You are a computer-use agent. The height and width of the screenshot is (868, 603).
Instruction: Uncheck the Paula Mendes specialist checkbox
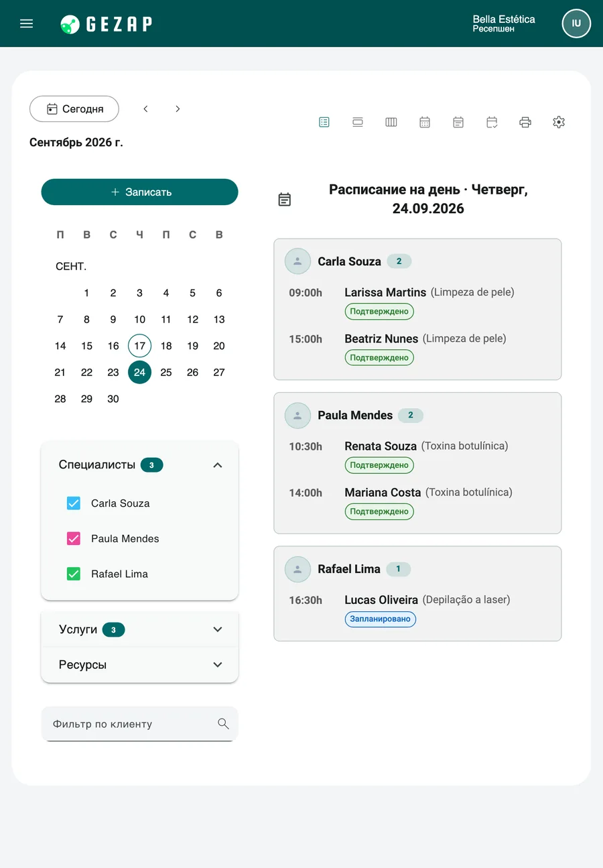[74, 538]
